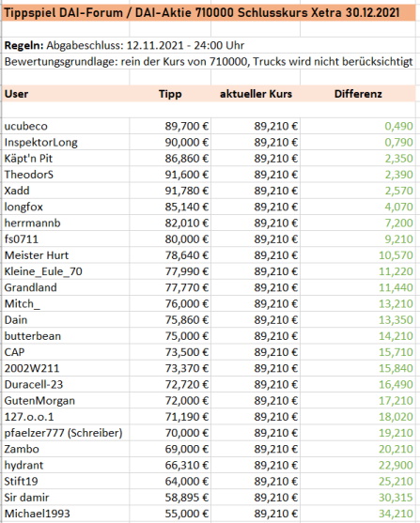Select the title cell Tippspiel DAI-Forum
The height and width of the screenshot is (523, 420).
tap(202, 12)
